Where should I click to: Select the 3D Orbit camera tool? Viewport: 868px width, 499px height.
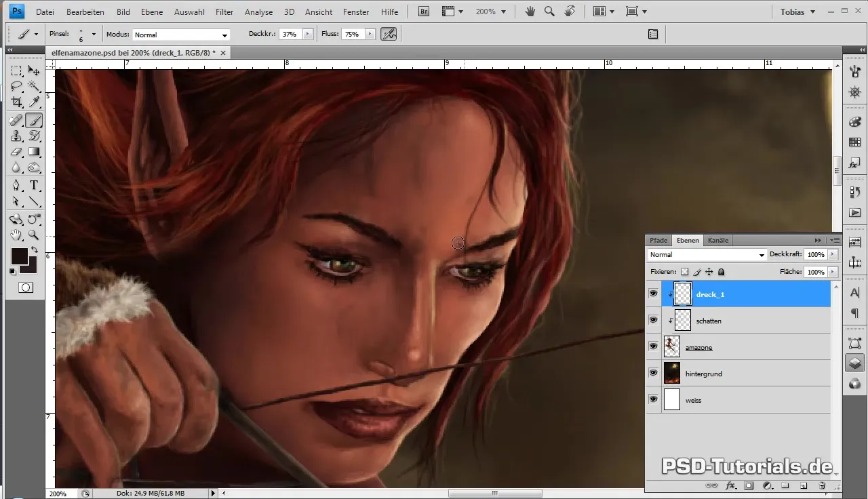click(34, 220)
